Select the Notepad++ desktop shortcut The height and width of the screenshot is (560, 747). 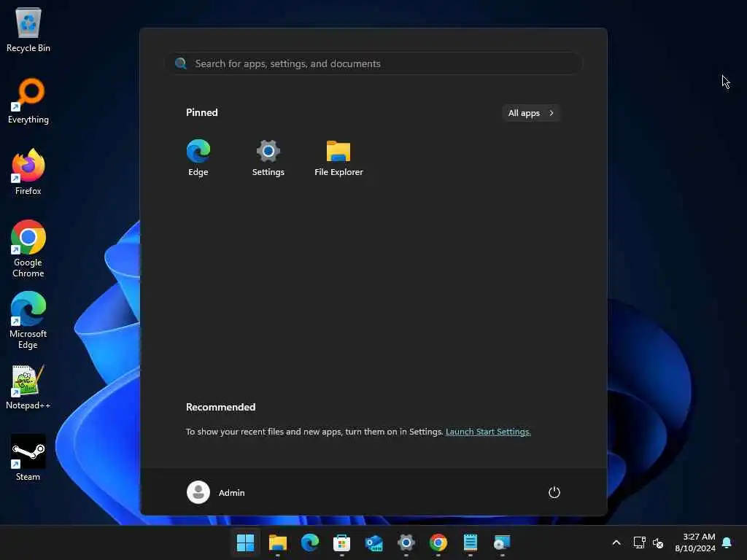point(28,387)
